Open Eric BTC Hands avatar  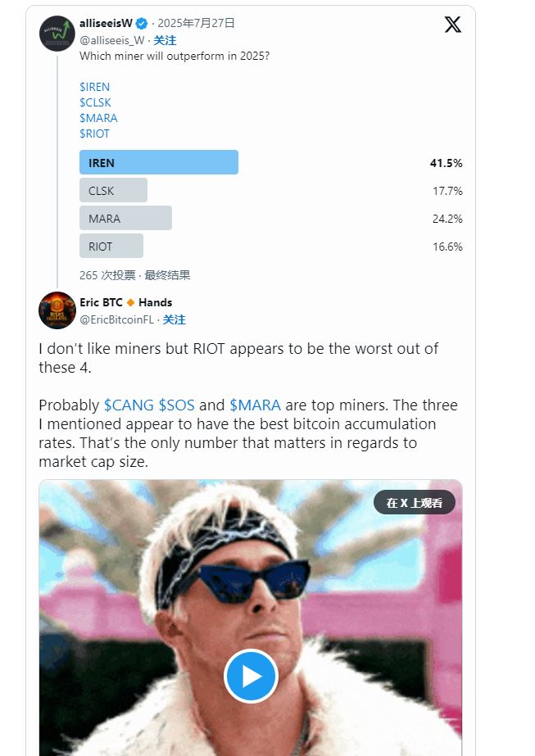click(57, 310)
